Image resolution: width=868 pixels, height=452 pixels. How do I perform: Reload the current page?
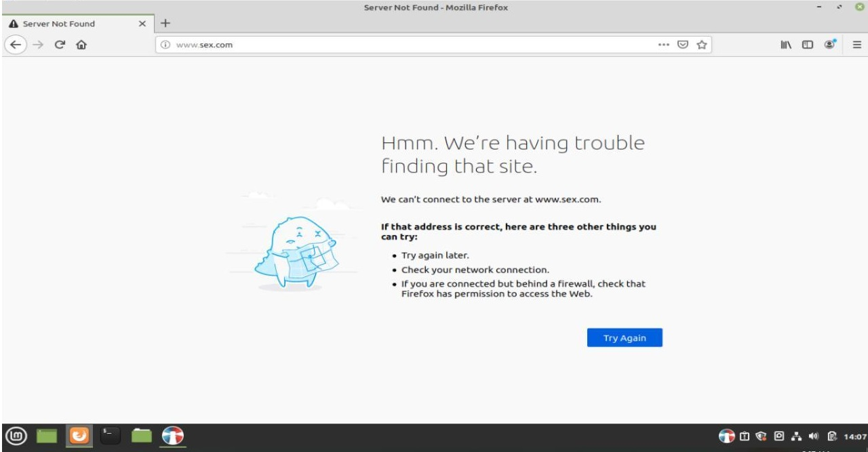60,45
